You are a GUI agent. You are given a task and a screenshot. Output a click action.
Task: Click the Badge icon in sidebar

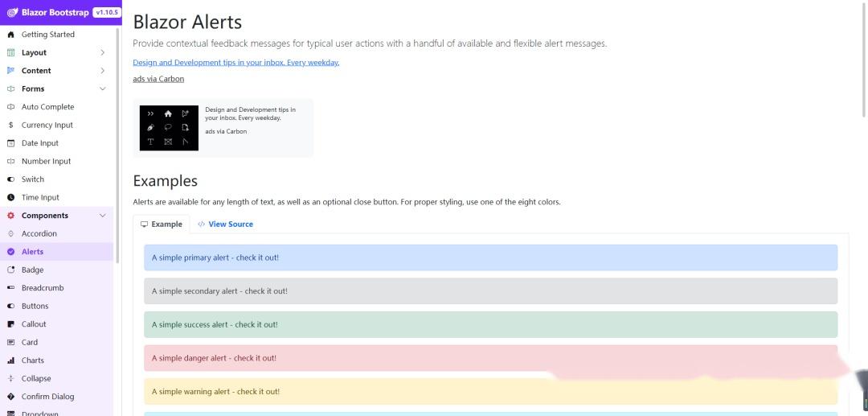[11, 270]
